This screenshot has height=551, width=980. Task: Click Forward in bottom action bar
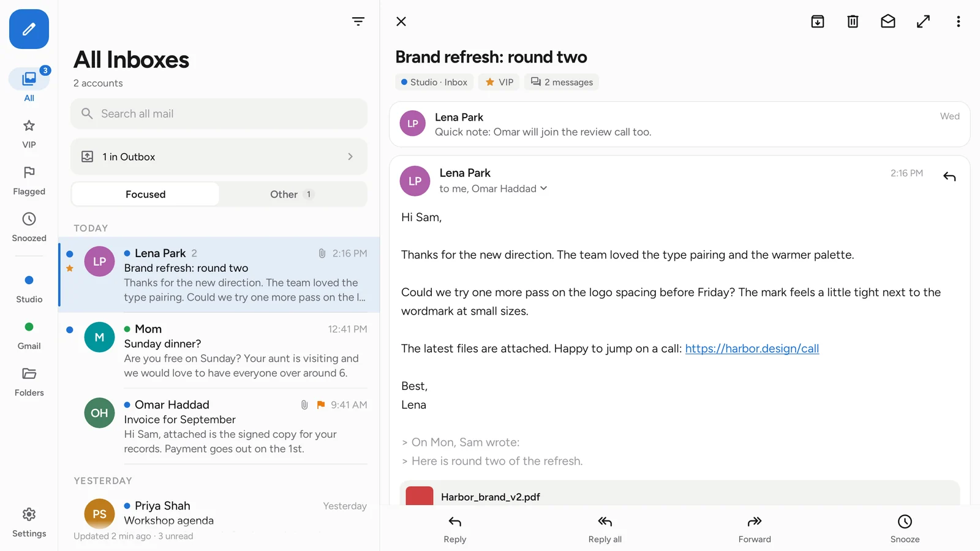coord(755,529)
